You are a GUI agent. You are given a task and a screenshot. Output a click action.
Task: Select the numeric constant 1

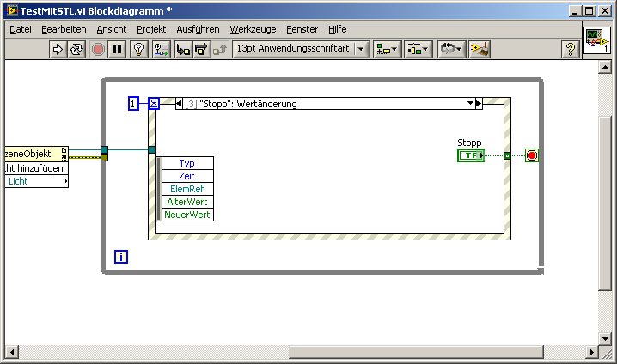(x=133, y=104)
